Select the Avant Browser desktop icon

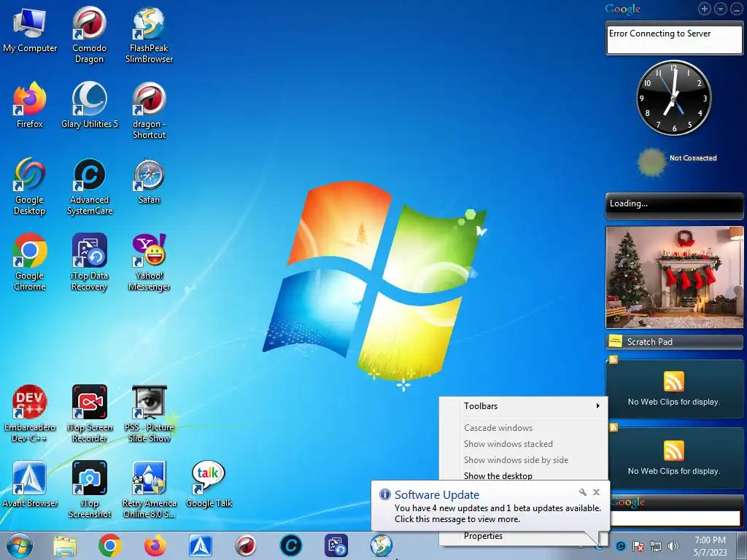[x=29, y=484]
